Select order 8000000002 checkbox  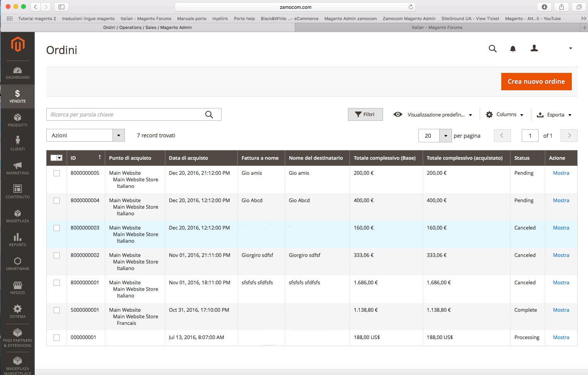click(x=57, y=255)
